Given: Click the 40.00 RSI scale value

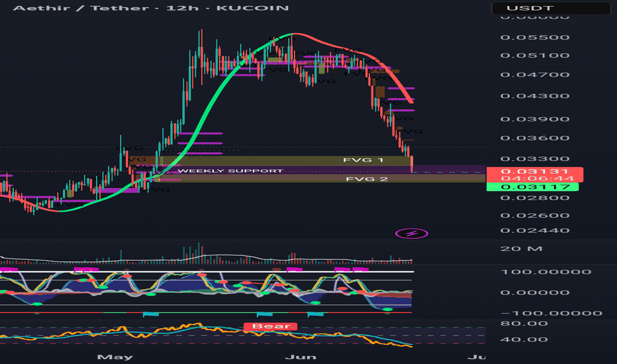Looking at the screenshot, I should click(x=524, y=340).
